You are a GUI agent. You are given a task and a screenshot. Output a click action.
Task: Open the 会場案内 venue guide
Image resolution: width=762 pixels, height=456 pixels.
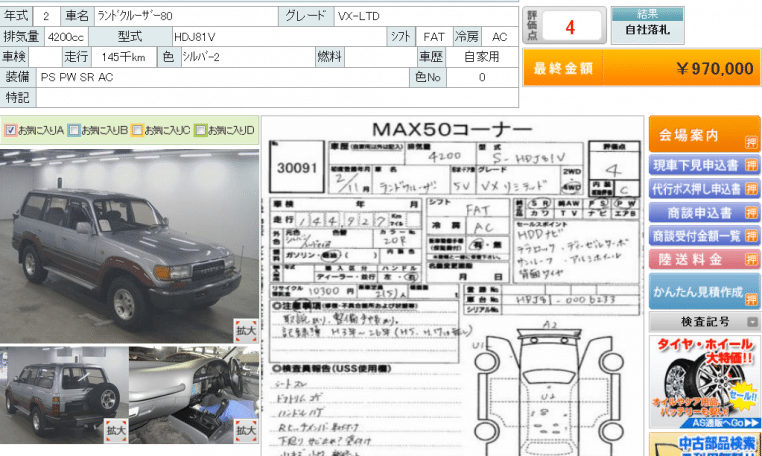(704, 134)
